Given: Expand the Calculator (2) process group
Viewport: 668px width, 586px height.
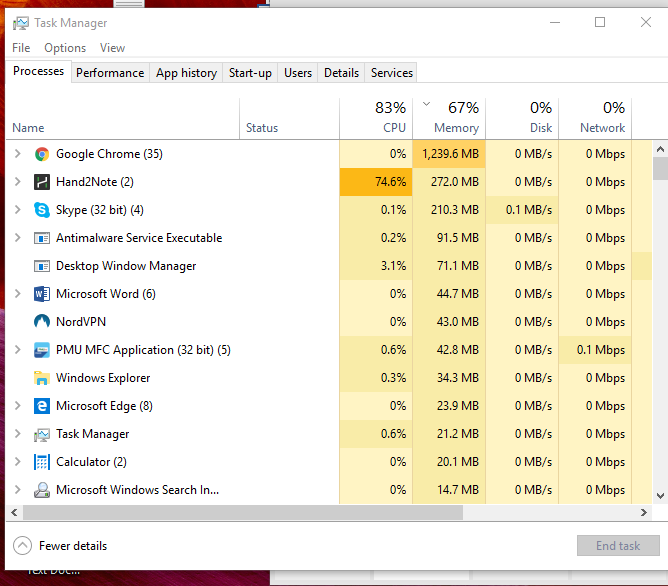Looking at the screenshot, I should (17, 462).
